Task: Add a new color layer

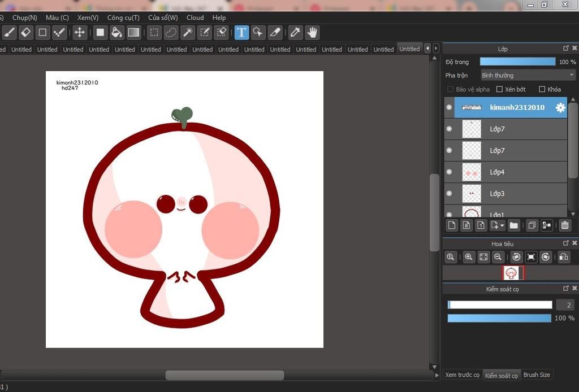Action: tap(452, 225)
